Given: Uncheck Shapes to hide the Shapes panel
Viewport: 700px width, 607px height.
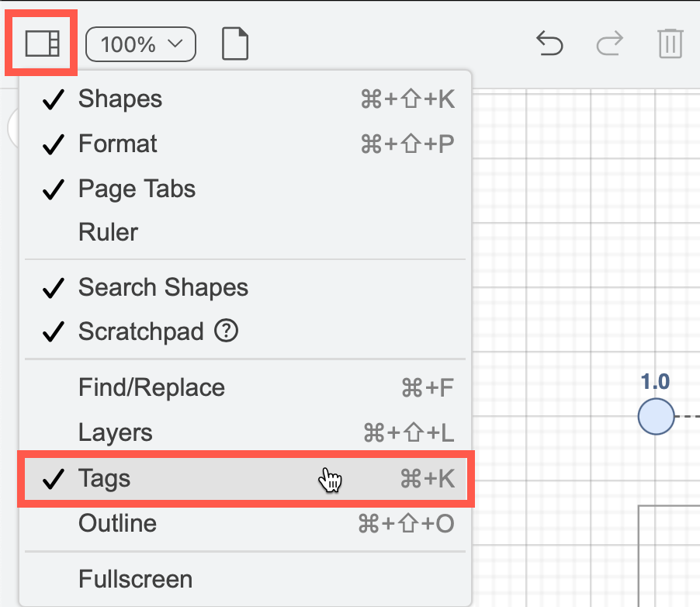Looking at the screenshot, I should [x=119, y=99].
